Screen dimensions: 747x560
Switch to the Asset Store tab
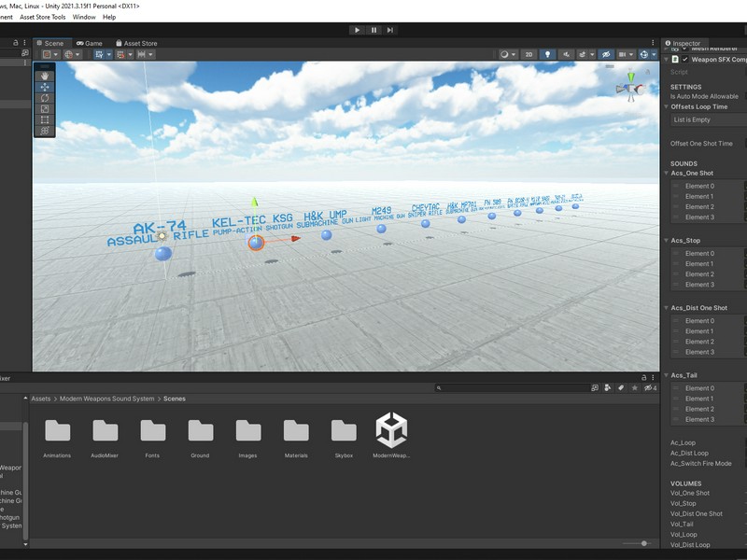coord(136,43)
